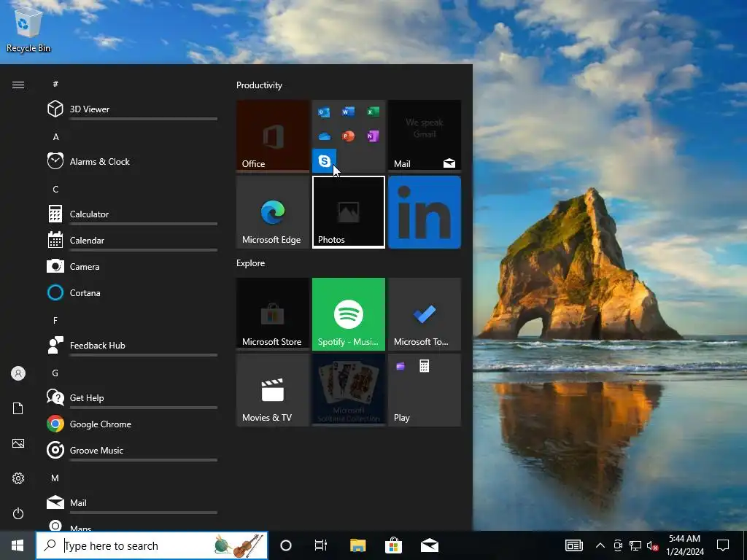Launch Alarms & Clock app
Screen dimensions: 747x560
(x=132, y=161)
